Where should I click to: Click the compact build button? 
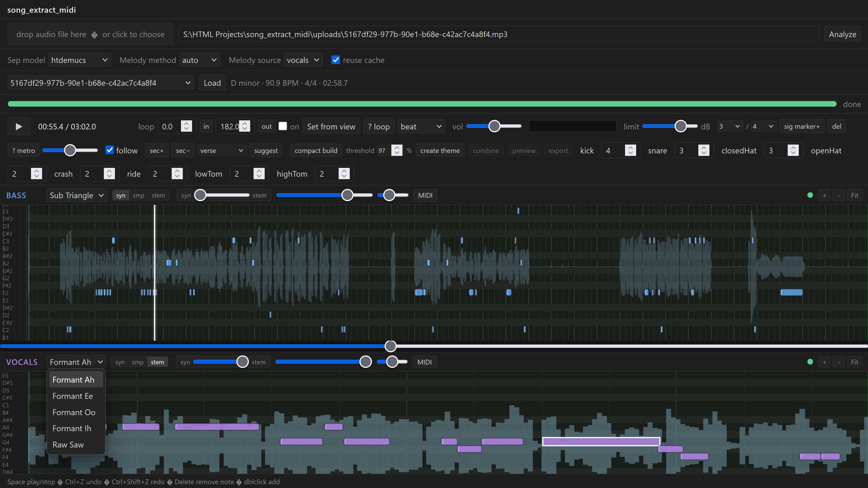(316, 150)
